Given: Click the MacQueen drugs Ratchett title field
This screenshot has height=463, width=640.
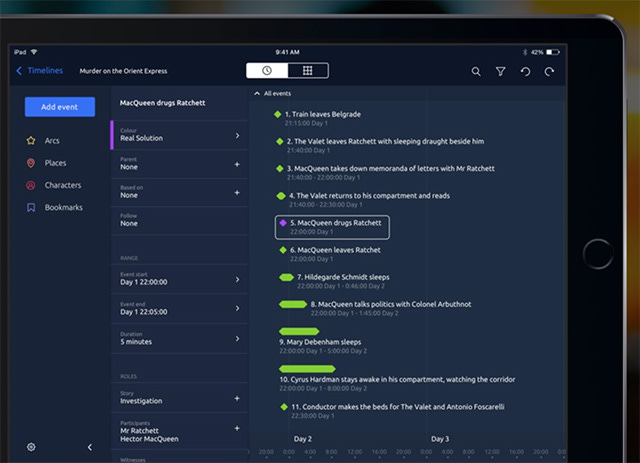Looking at the screenshot, I should click(180, 103).
